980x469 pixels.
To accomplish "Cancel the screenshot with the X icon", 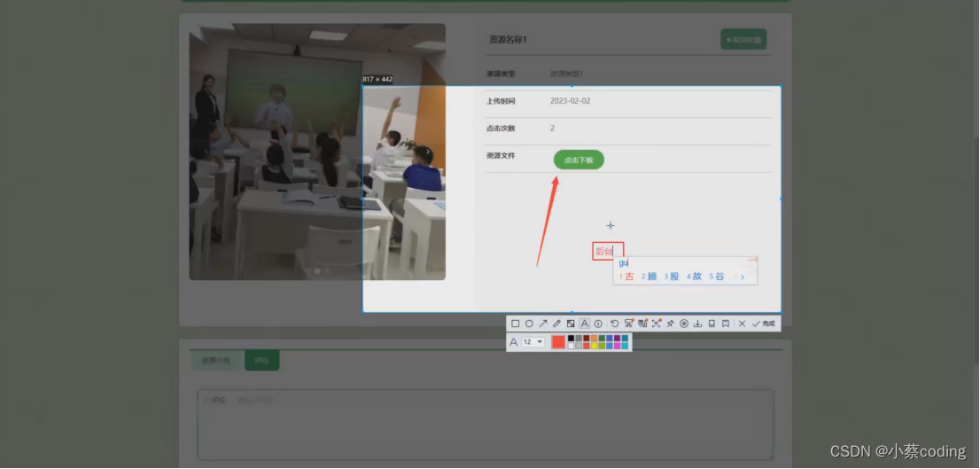I will click(742, 324).
